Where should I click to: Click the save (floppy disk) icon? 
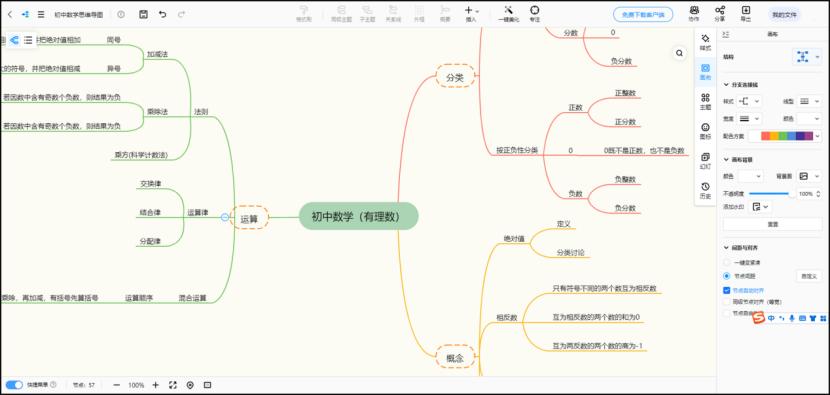pyautogui.click(x=143, y=15)
